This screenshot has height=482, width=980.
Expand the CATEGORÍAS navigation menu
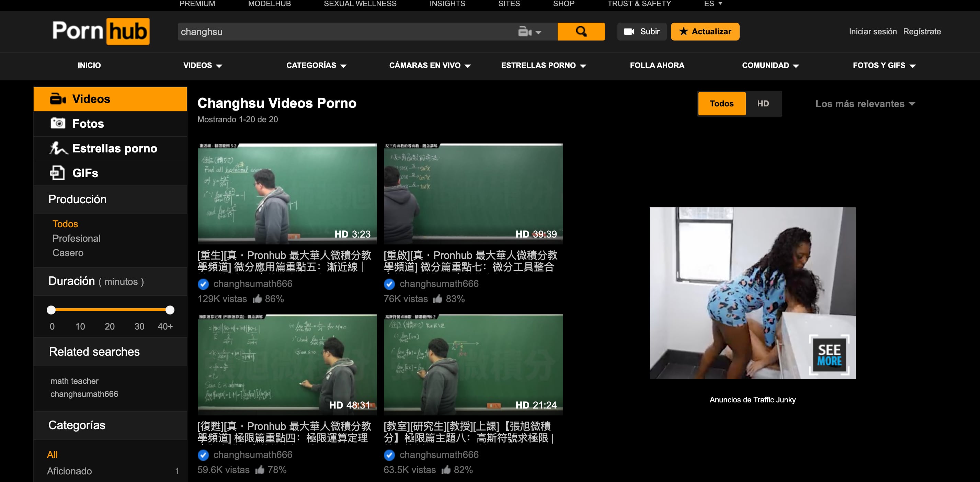tap(316, 66)
